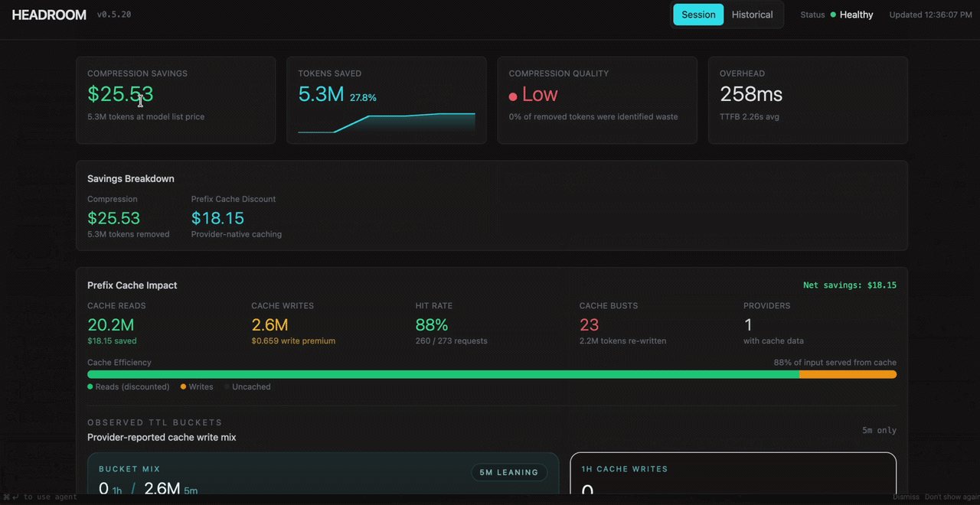Click the Tokens Saved sparkline chart
This screenshot has width=980, height=505.
(387, 122)
